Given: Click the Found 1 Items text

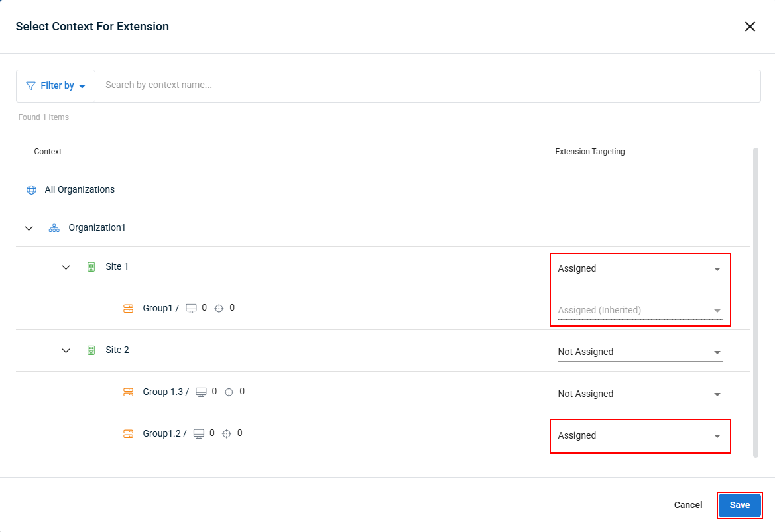Looking at the screenshot, I should (x=44, y=117).
